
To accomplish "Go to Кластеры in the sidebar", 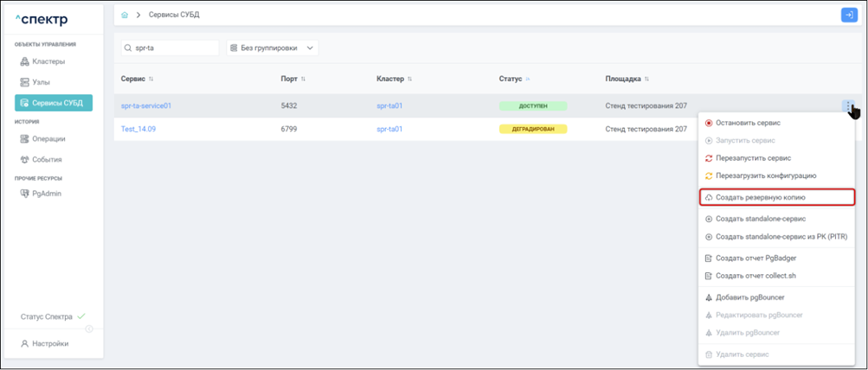I will (48, 61).
